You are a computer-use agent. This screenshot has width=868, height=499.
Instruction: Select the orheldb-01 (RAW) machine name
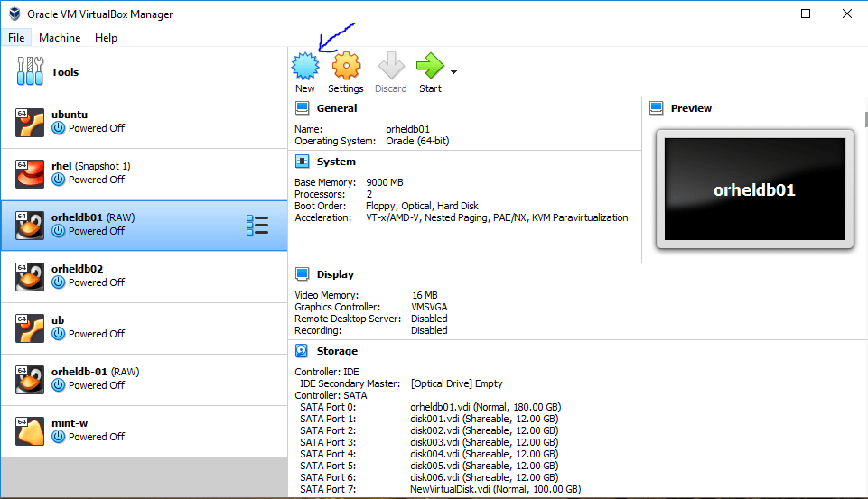click(x=95, y=372)
